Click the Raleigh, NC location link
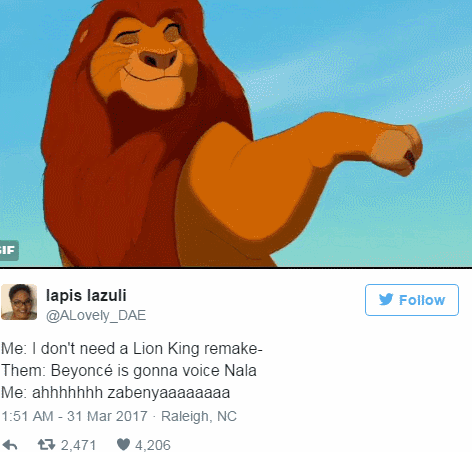Screen dimensions: 472x452 point(199,416)
